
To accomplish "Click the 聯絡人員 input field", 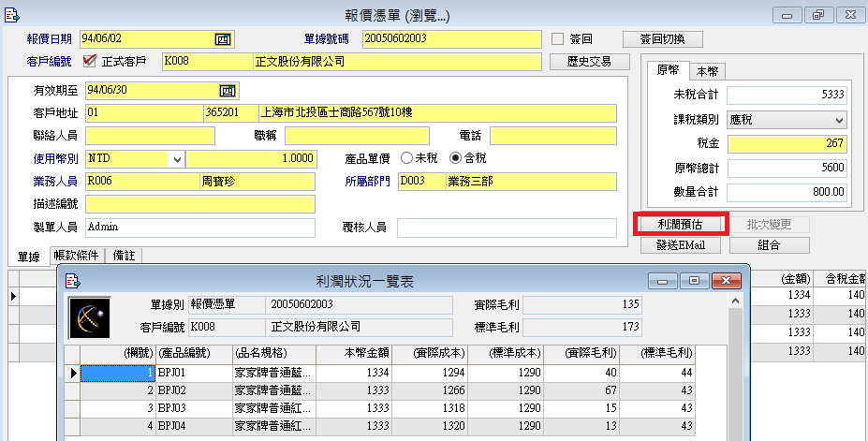I will pos(150,136).
